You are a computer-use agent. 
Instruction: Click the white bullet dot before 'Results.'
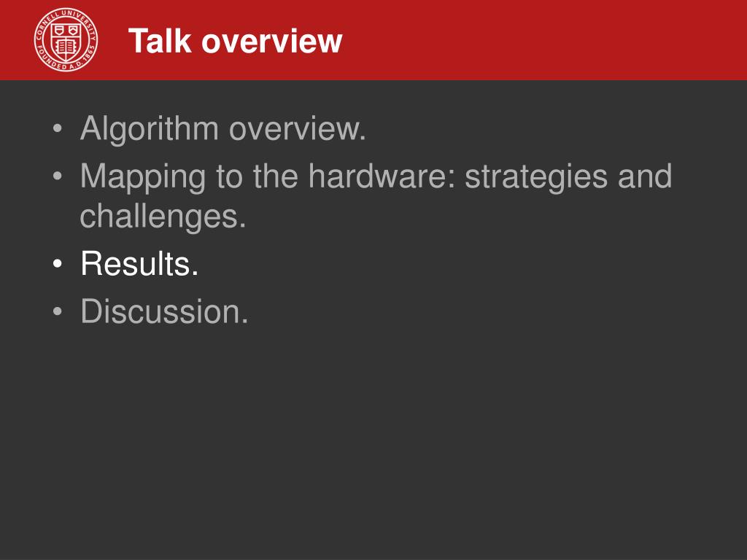(58, 263)
